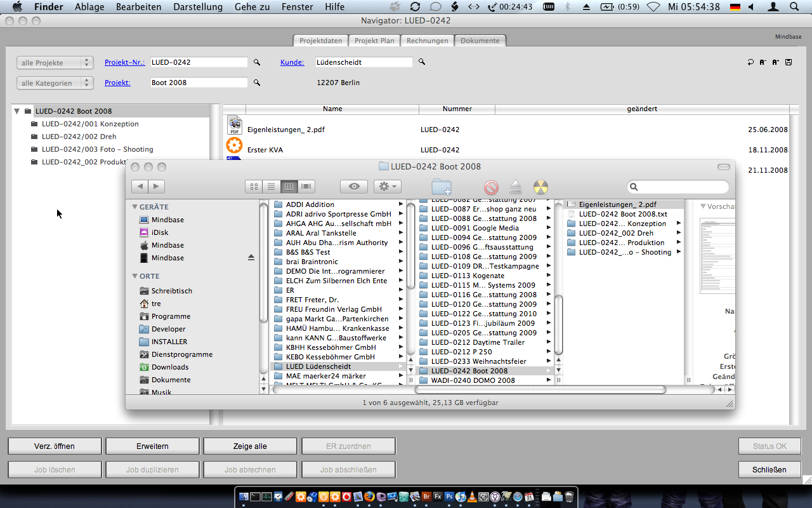Collapse the LUED-0242 Boot 2008 tree node

(x=17, y=111)
